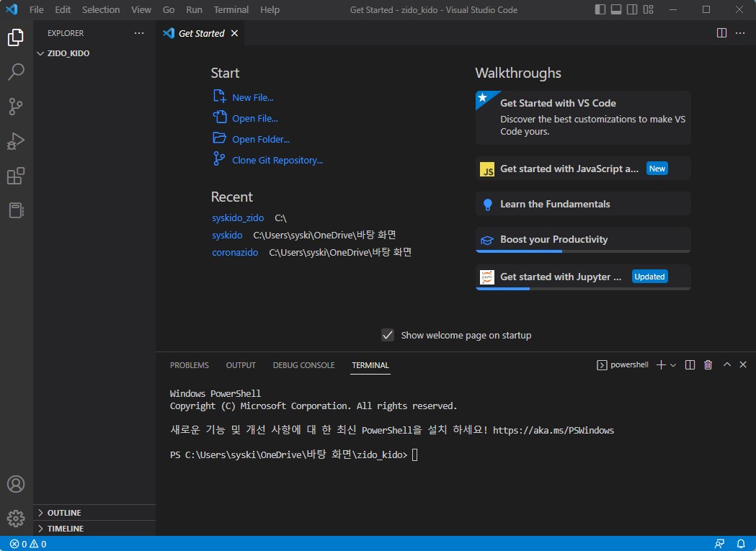Close the Get Started tab
This screenshot has height=551, width=756.
(234, 33)
